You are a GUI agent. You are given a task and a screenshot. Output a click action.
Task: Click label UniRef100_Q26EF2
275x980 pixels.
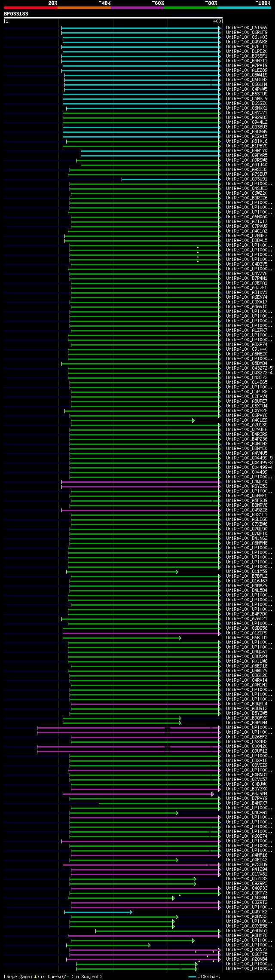(x=247, y=737)
